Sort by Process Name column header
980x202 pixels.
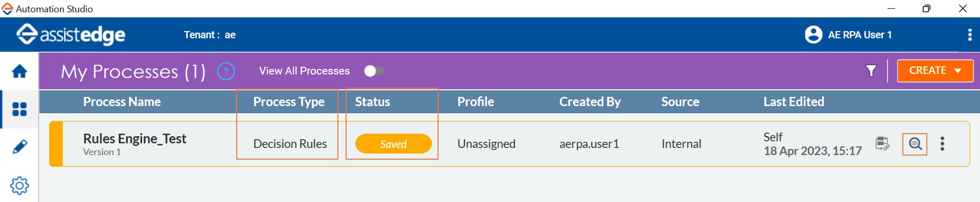tap(122, 102)
